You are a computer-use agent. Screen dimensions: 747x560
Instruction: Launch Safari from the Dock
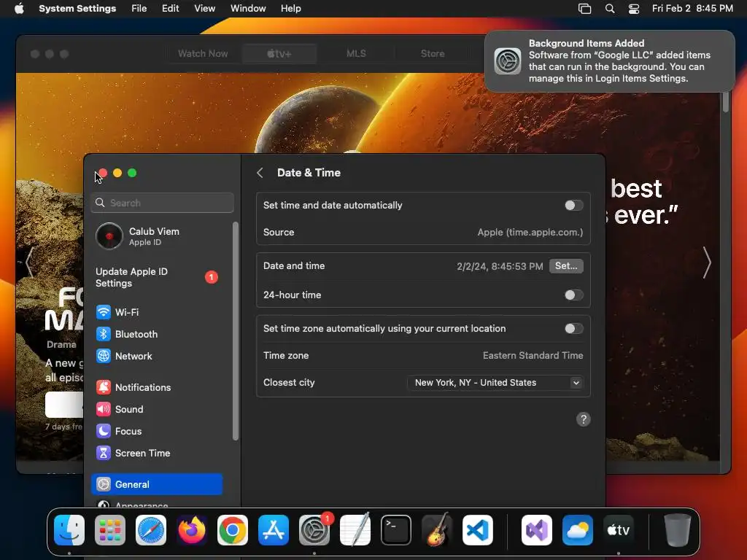pyautogui.click(x=151, y=530)
